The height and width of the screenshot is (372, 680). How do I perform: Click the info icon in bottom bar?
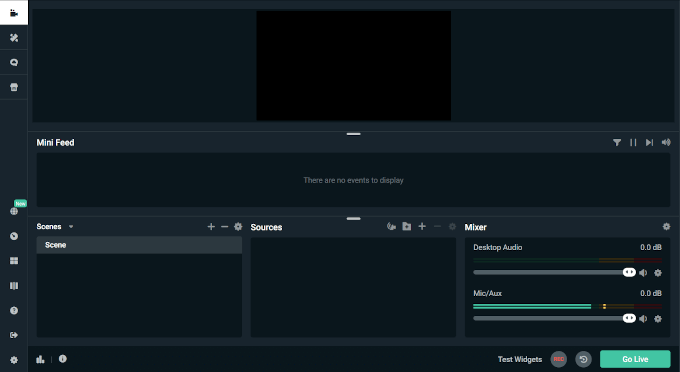[63, 359]
